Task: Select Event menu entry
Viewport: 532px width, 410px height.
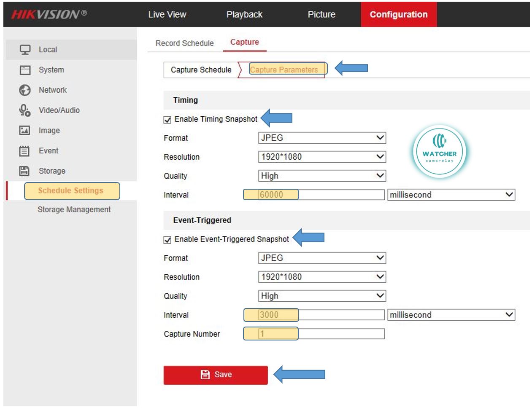Action: point(71,151)
